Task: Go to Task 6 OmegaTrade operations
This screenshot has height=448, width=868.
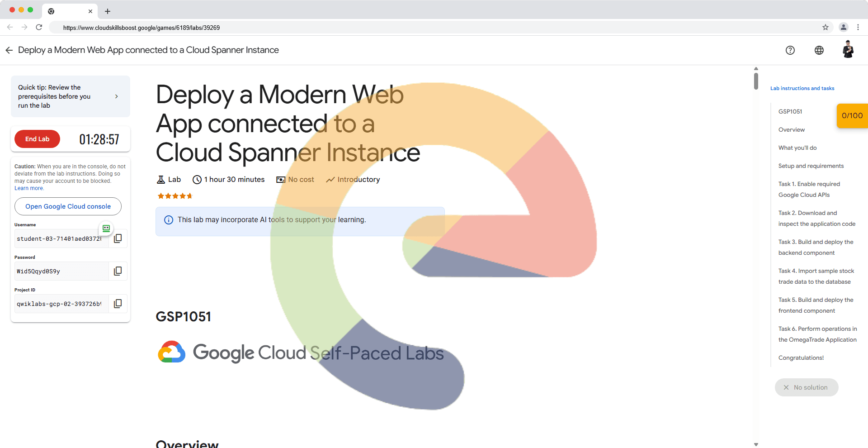Action: pyautogui.click(x=818, y=334)
